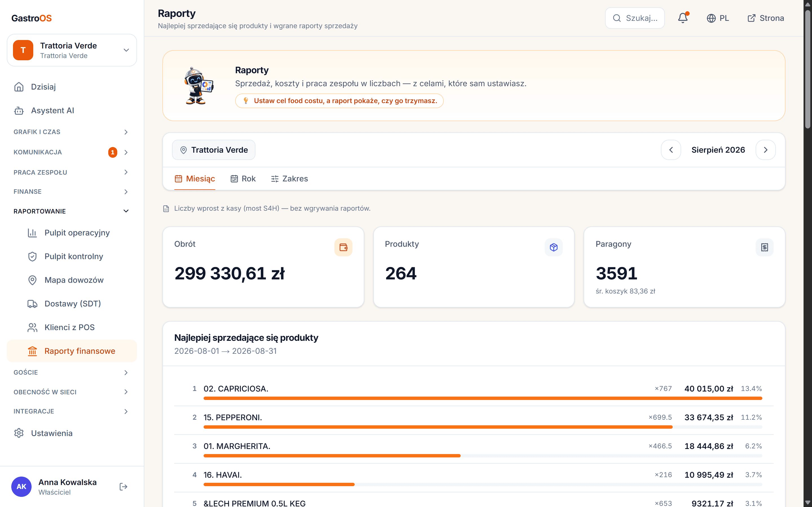Click the Obrót wallet icon

click(x=343, y=247)
